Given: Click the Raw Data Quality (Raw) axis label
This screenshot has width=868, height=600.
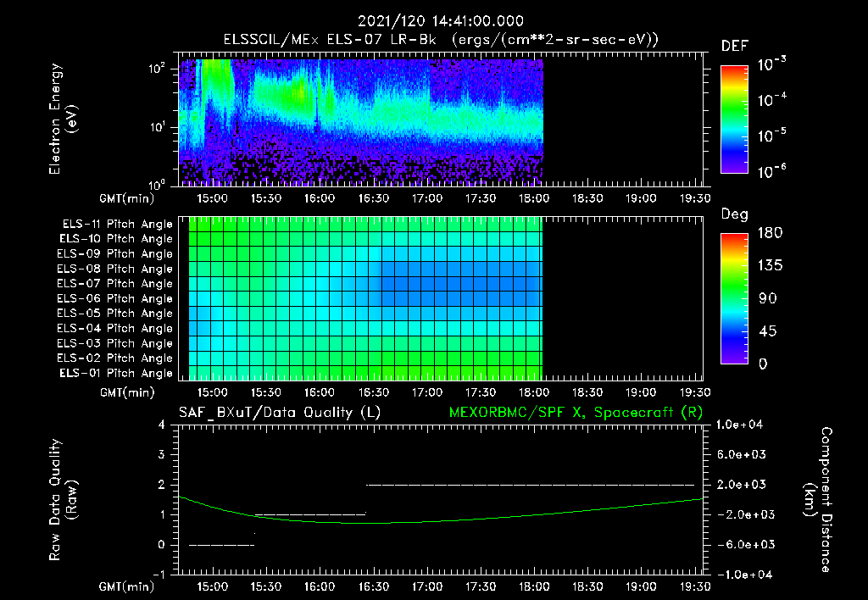Looking at the screenshot, I should [x=63, y=500].
